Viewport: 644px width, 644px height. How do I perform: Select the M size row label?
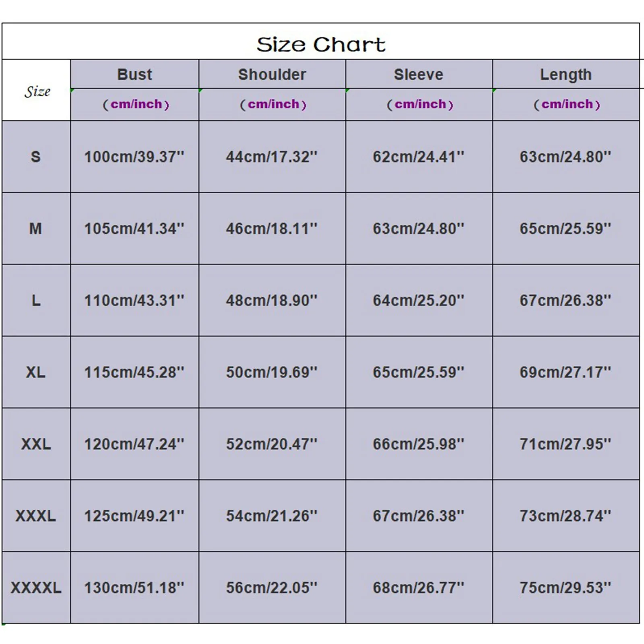pos(36,229)
